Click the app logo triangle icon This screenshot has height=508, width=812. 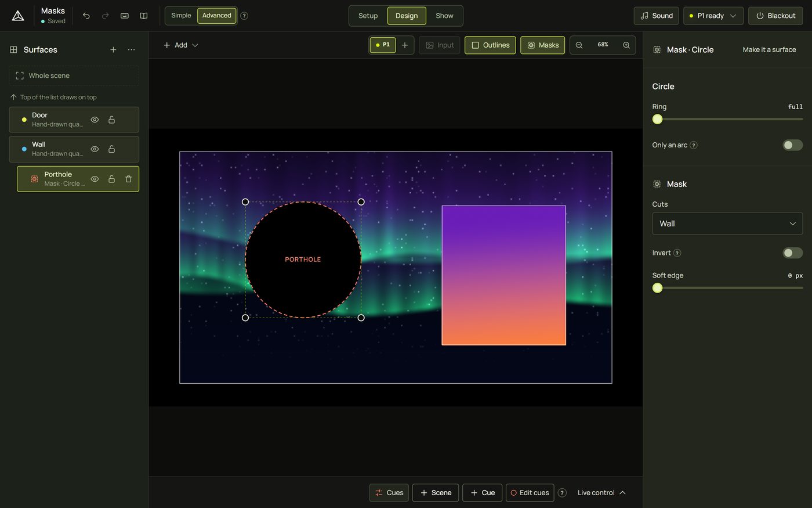point(18,16)
